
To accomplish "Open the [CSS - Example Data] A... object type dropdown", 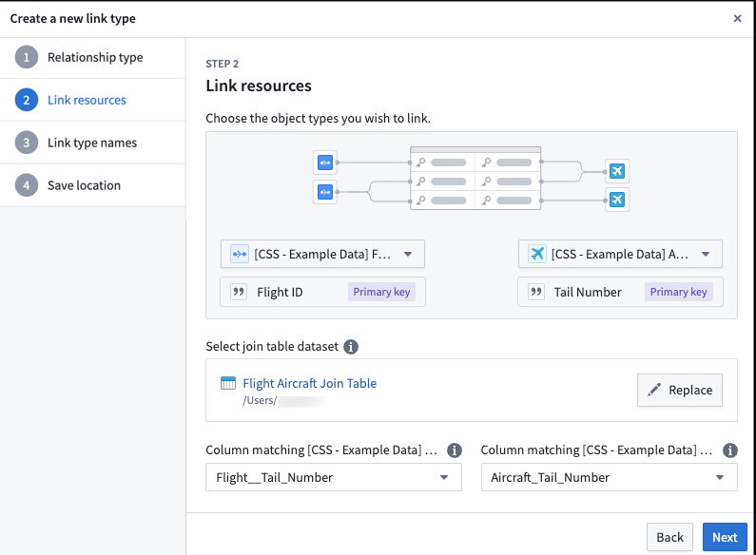I will (x=620, y=254).
